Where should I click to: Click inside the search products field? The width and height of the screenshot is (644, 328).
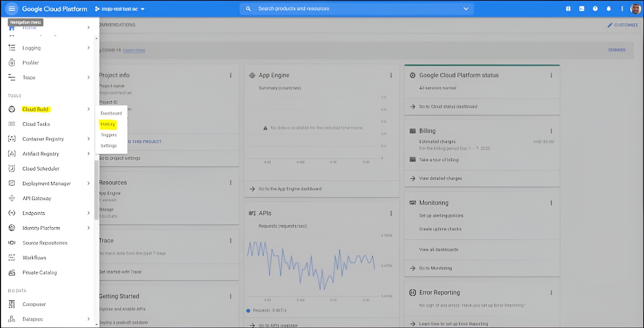point(314,8)
